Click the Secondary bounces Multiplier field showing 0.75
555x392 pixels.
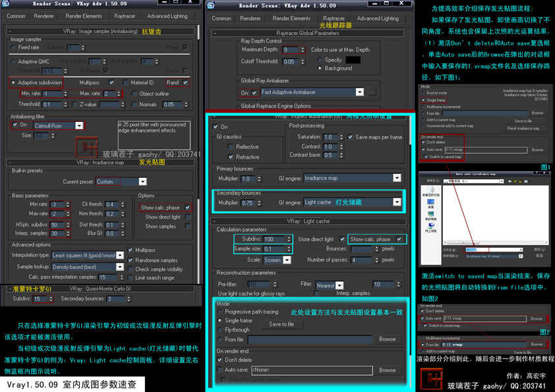(x=248, y=203)
